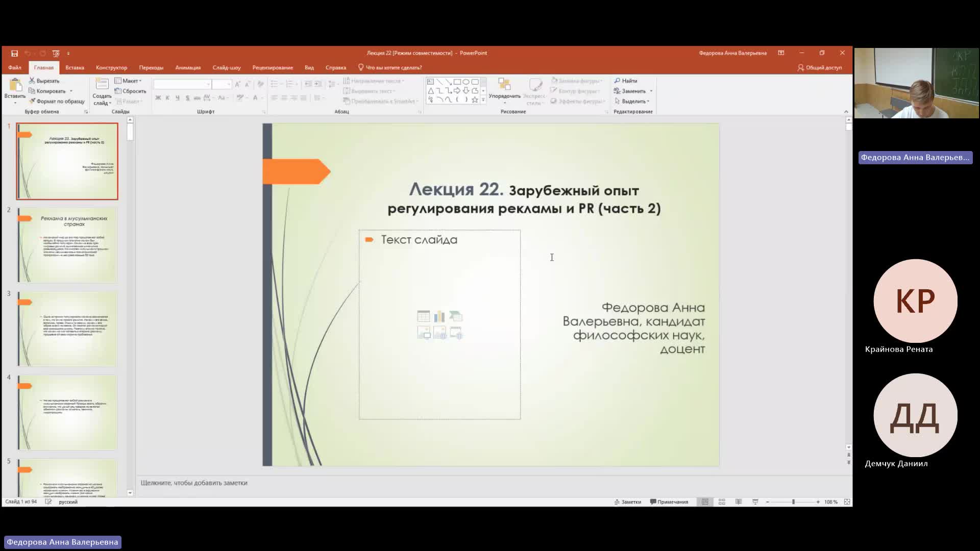Screen dimensions: 980x551
Task: Open the Анимация tab
Action: coord(188,67)
